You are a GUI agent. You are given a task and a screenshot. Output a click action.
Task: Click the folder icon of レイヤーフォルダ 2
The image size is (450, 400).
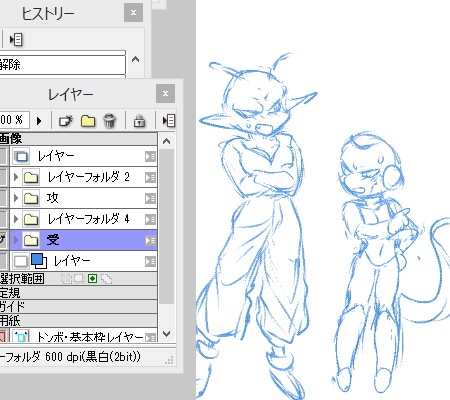pos(31,177)
